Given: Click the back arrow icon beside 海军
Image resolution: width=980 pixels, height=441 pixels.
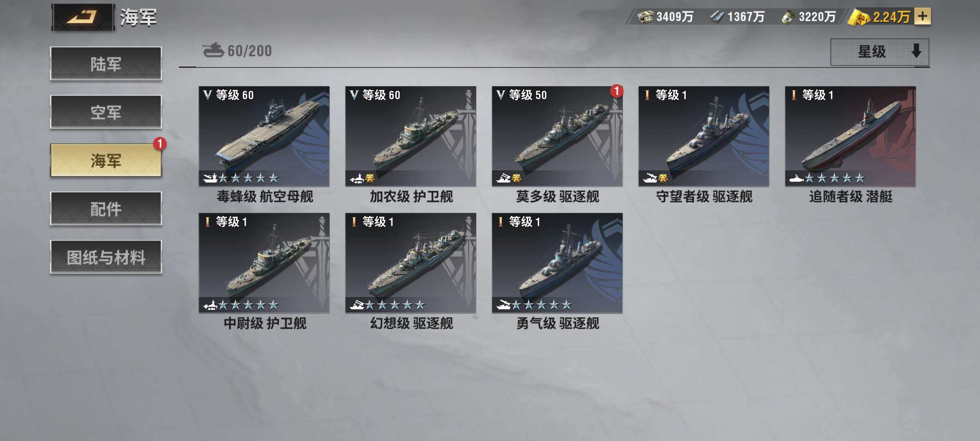Looking at the screenshot, I should [83, 17].
